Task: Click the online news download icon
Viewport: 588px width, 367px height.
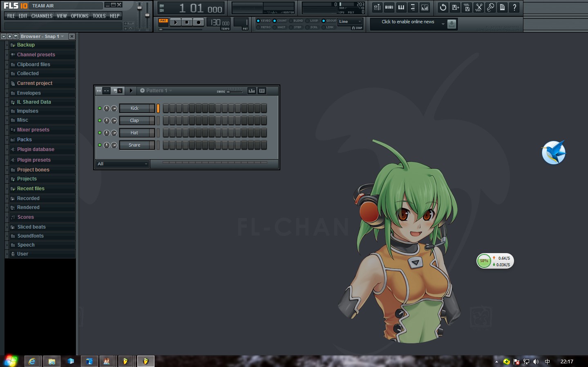Action: pos(452,24)
